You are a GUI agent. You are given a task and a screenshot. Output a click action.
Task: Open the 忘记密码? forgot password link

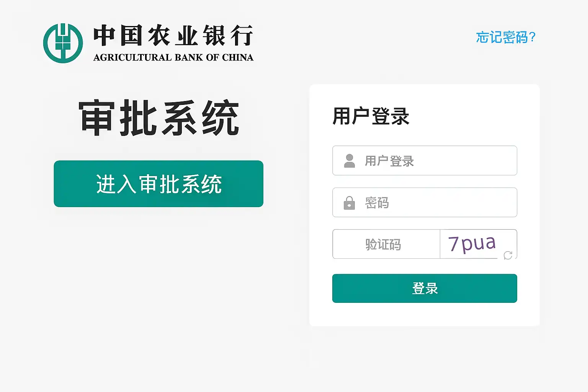pyautogui.click(x=505, y=38)
